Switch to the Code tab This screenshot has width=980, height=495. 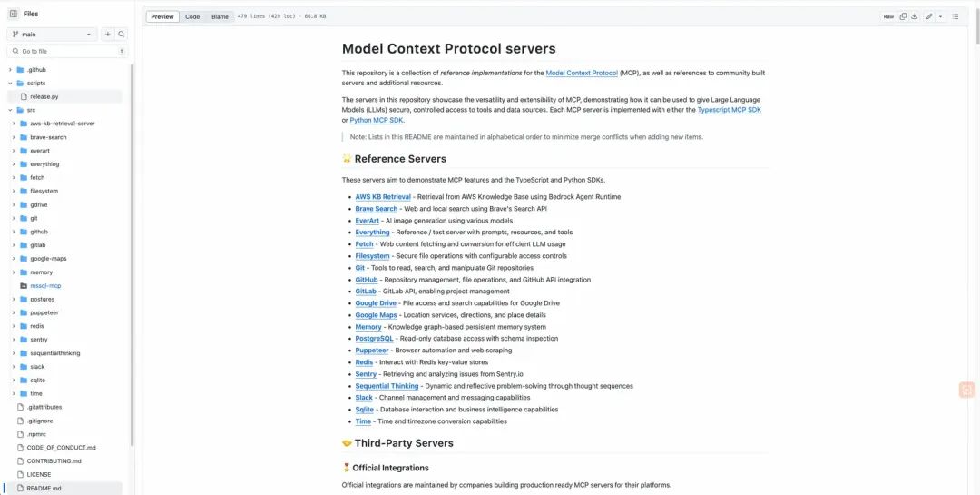192,16
